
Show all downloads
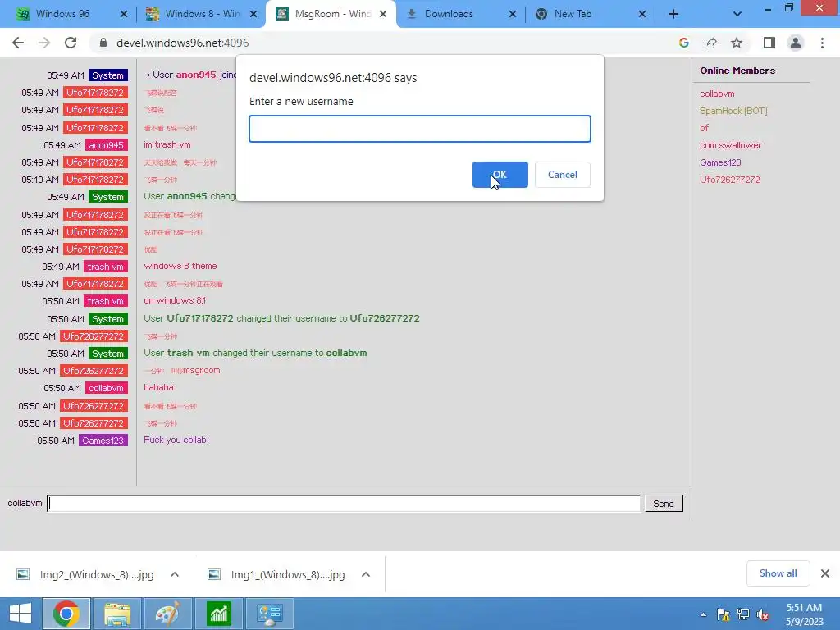coord(778,573)
